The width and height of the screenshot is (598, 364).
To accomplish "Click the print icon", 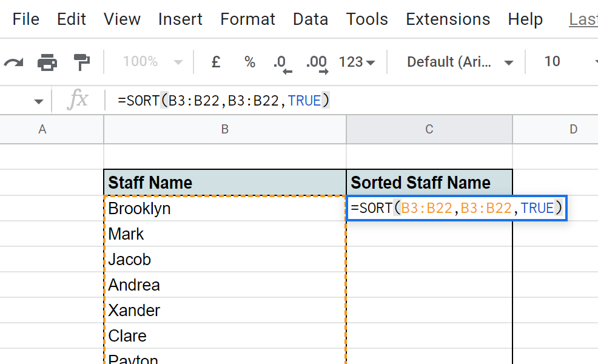I will tap(47, 62).
